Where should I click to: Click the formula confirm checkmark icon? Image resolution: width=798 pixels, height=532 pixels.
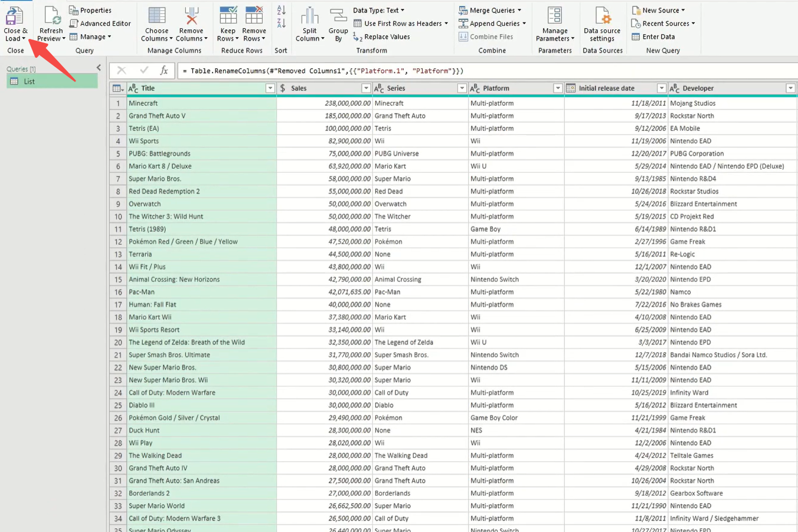point(143,71)
